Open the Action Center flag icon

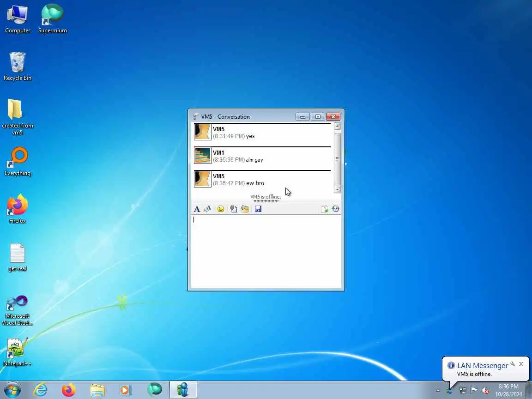(474, 391)
